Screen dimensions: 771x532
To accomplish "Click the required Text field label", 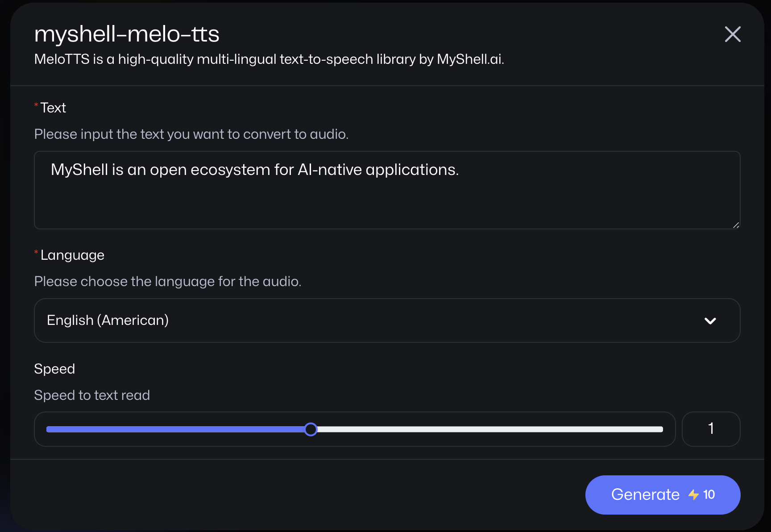I will (53, 108).
